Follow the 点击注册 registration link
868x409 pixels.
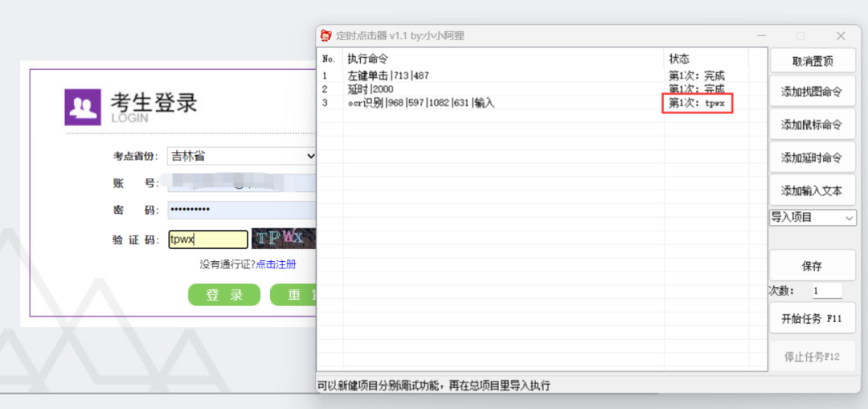coord(276,264)
